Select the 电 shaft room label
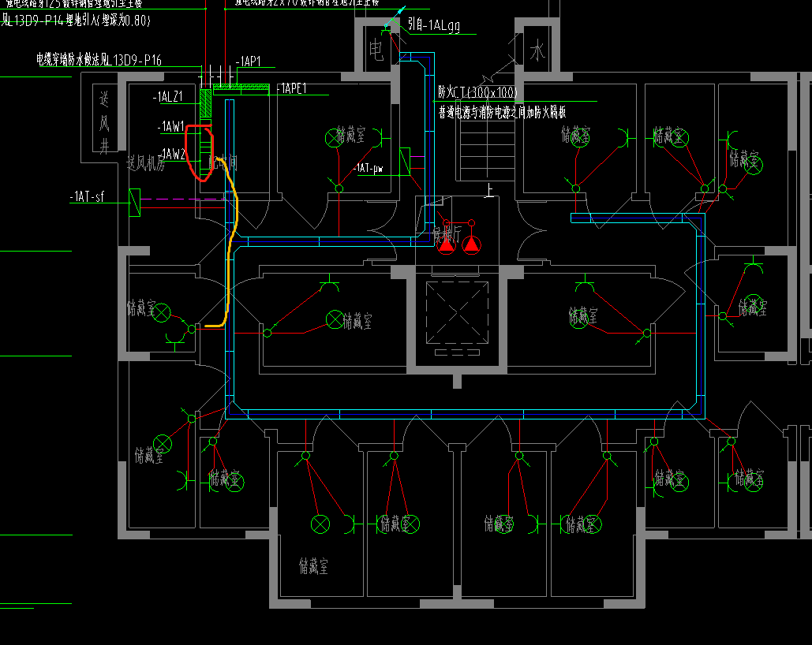This screenshot has height=645, width=812. coord(376,50)
